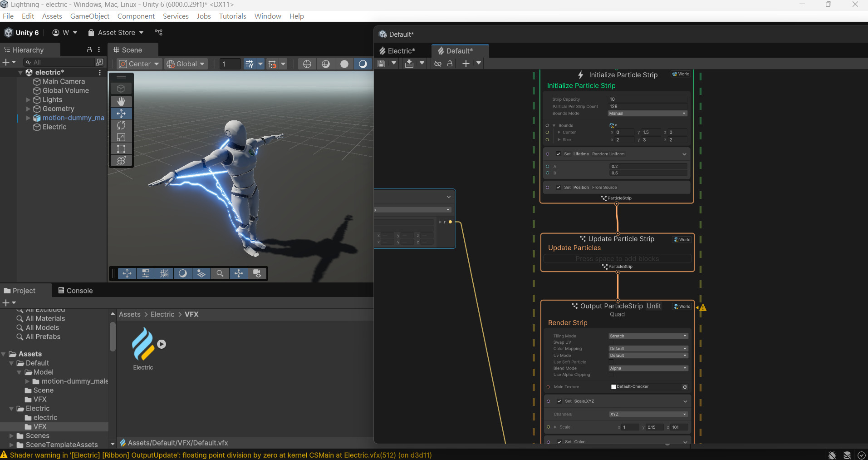Image resolution: width=868 pixels, height=460 pixels.
Task: Open Hierarchy panel three-dot menu
Action: click(x=99, y=50)
